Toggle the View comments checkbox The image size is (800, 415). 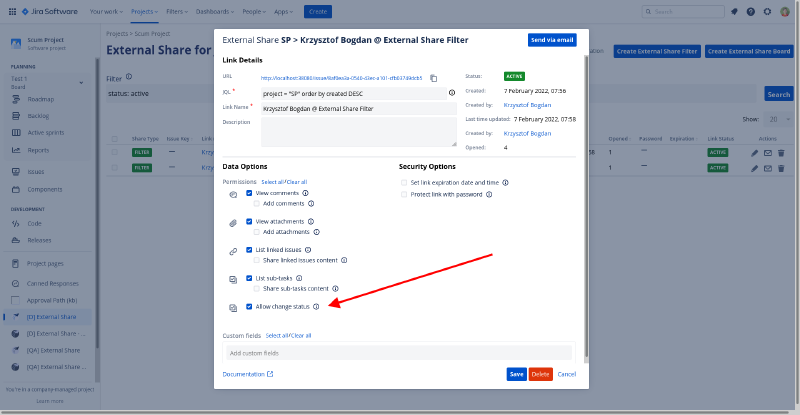point(249,193)
